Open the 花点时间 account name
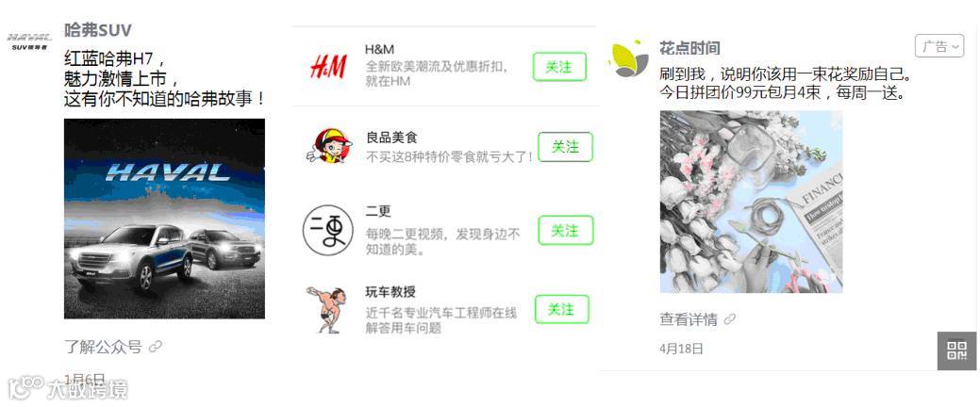980x407 pixels. point(690,47)
